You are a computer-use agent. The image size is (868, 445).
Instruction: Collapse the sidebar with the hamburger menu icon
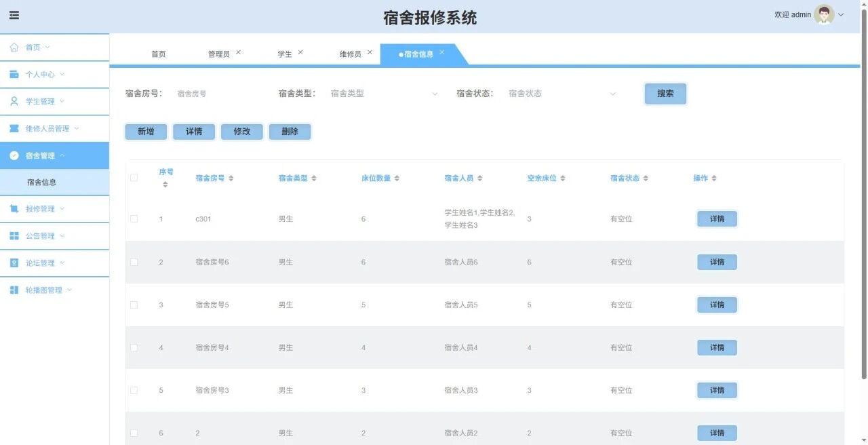pos(14,15)
